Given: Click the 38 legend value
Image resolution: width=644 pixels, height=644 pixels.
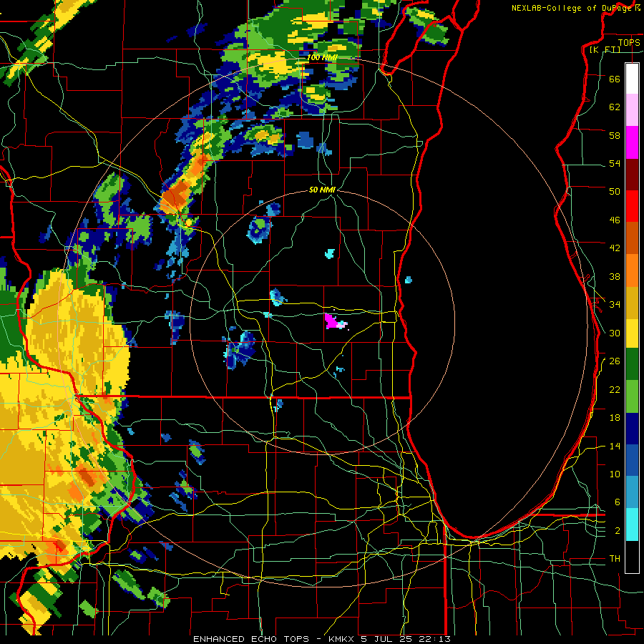Looking at the screenshot, I should tap(615, 276).
